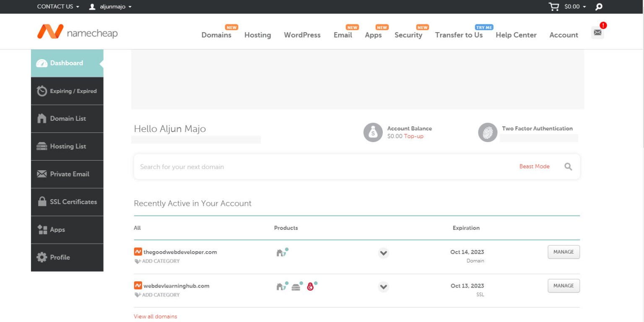The image size is (644, 322).
Task: Click MANAGE for thegoodwebdeveloper.com
Action: (x=563, y=252)
